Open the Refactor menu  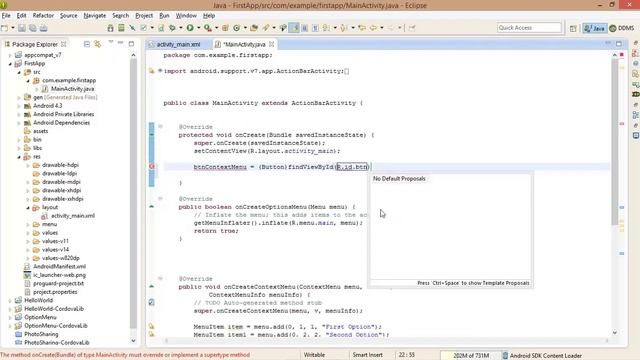pyautogui.click(x=43, y=16)
